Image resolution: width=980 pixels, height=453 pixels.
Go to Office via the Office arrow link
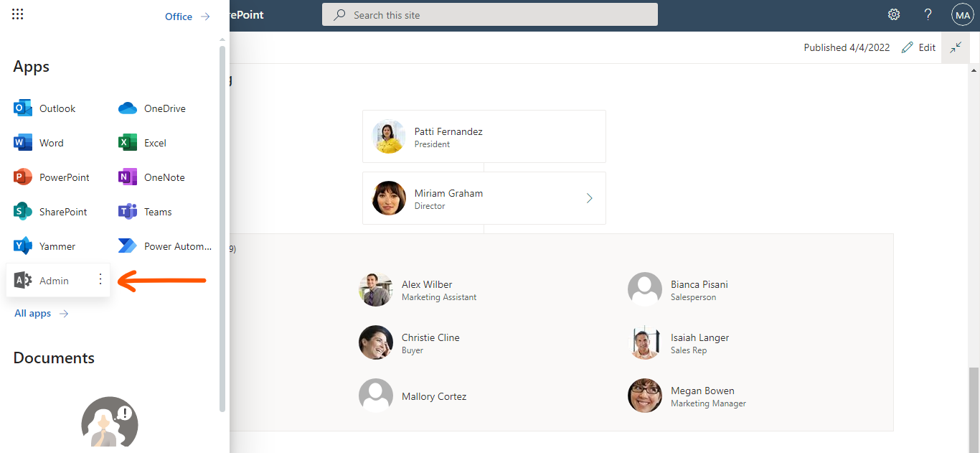[187, 16]
